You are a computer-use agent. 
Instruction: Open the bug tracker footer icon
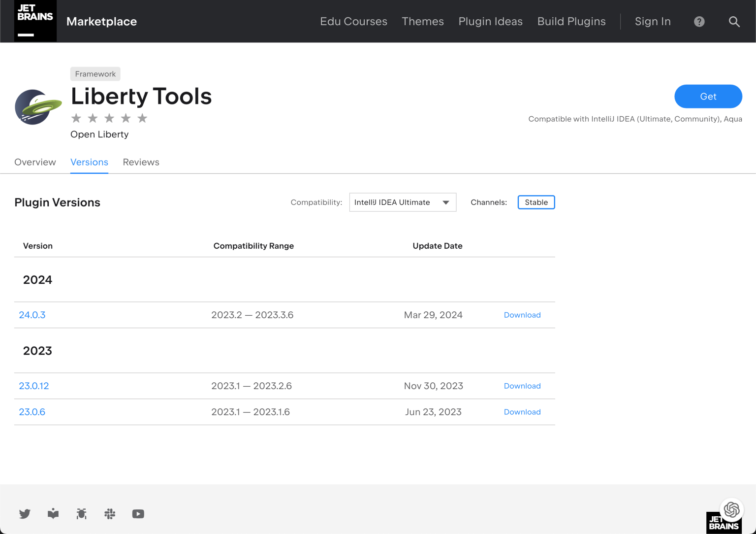click(81, 514)
